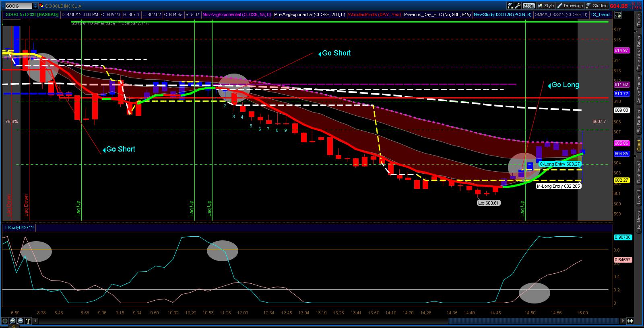The height and width of the screenshot is (328, 644).
Task: Open the Style menu
Action: click(x=545, y=6)
